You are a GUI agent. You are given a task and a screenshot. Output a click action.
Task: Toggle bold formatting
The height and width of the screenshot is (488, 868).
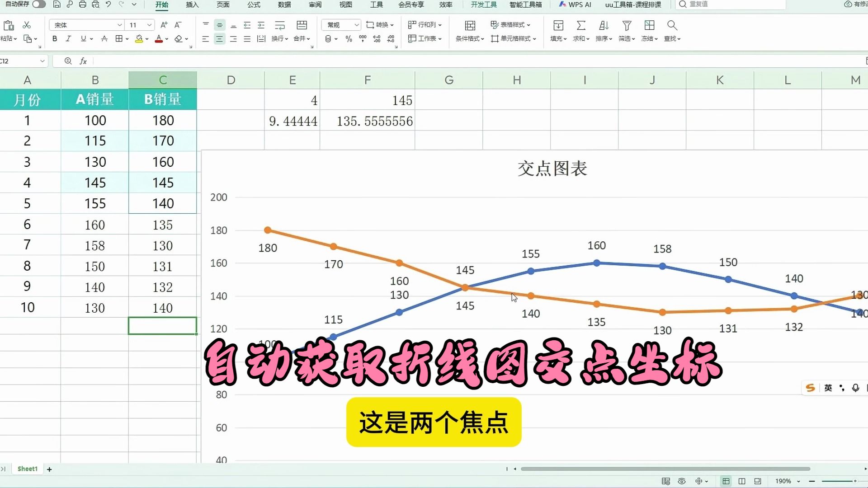click(x=55, y=39)
